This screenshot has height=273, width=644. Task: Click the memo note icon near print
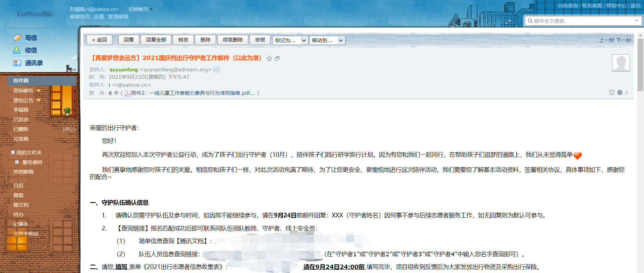pyautogui.click(x=612, y=92)
